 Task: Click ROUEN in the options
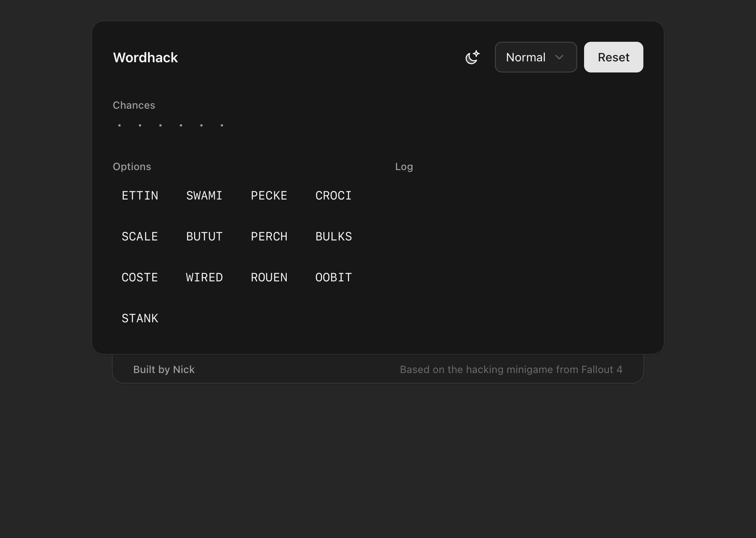coord(269,277)
